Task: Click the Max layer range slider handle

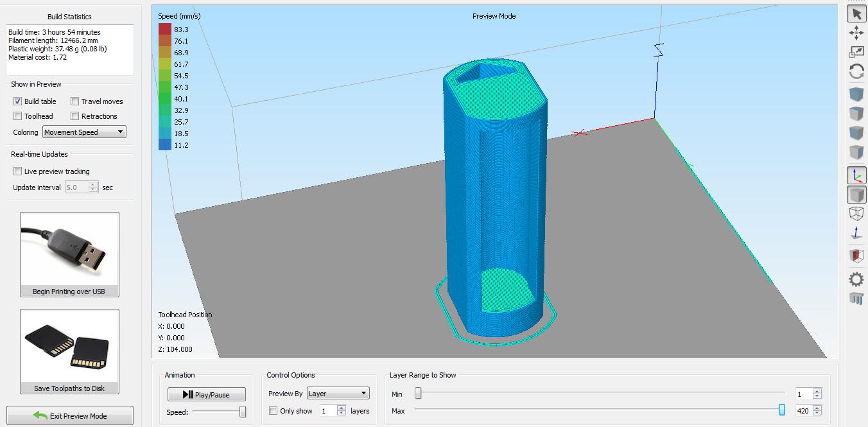Action: coord(781,410)
